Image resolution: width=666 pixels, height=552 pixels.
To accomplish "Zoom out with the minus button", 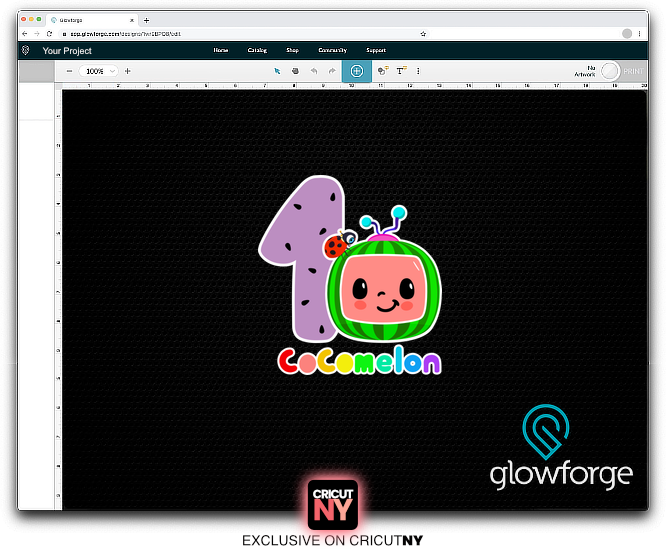I will coord(69,71).
